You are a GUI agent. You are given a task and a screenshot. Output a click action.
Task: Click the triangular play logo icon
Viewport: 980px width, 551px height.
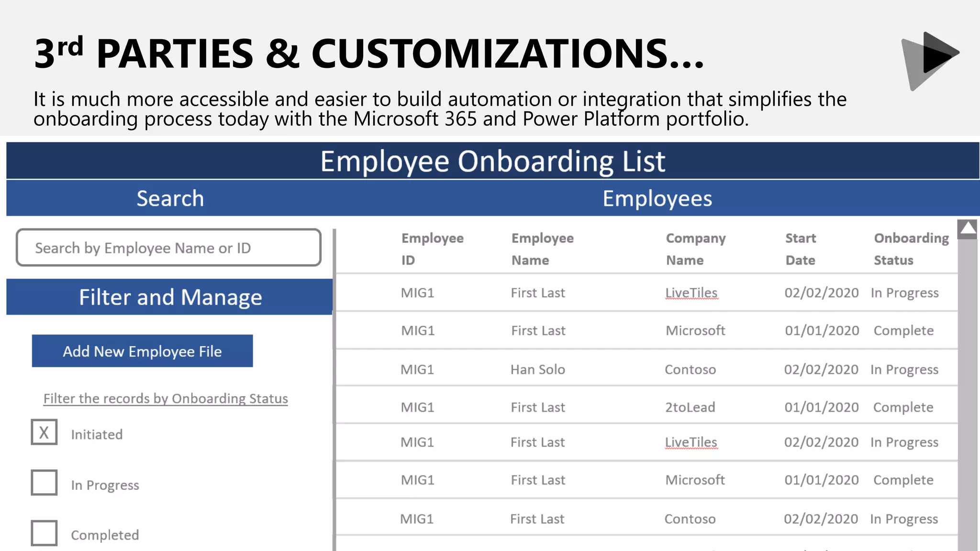(930, 61)
